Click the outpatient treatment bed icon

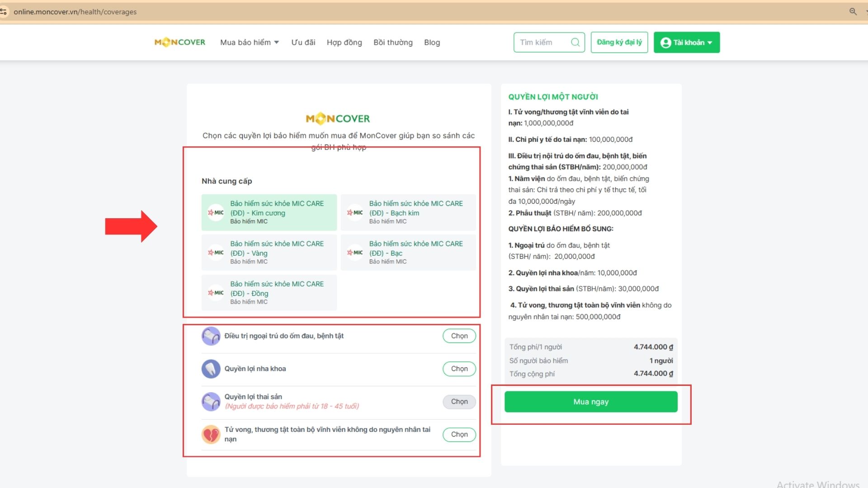(x=211, y=336)
